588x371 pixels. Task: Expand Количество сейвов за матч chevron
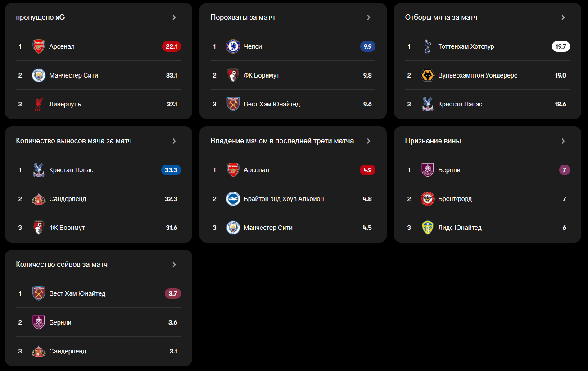coord(174,265)
